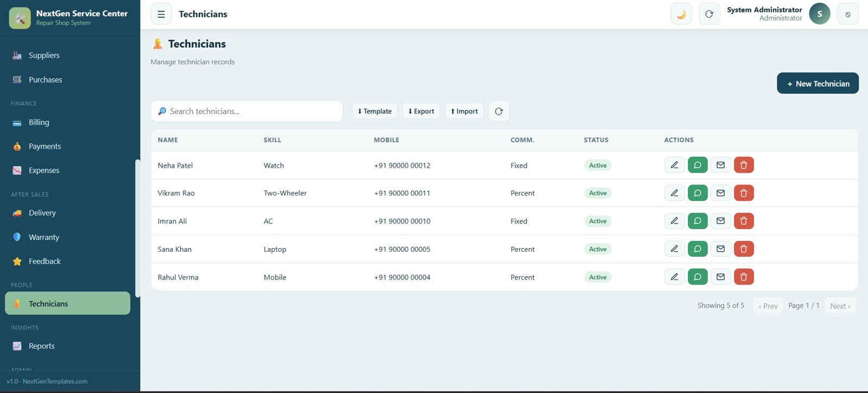Import technicians from file
Screen dimensions: 868x393
464,111
